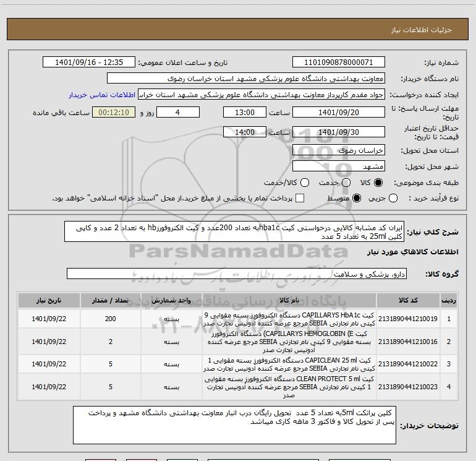Click the quantity cell showing 2
The width and height of the screenshot is (476, 461).
(111, 342)
